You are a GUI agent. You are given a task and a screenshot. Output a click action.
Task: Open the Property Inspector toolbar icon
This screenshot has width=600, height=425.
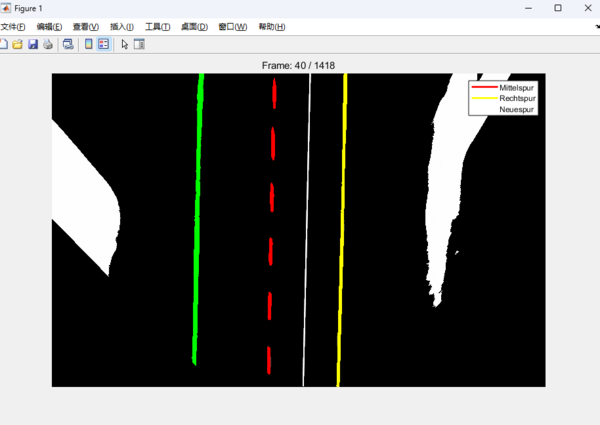point(140,44)
